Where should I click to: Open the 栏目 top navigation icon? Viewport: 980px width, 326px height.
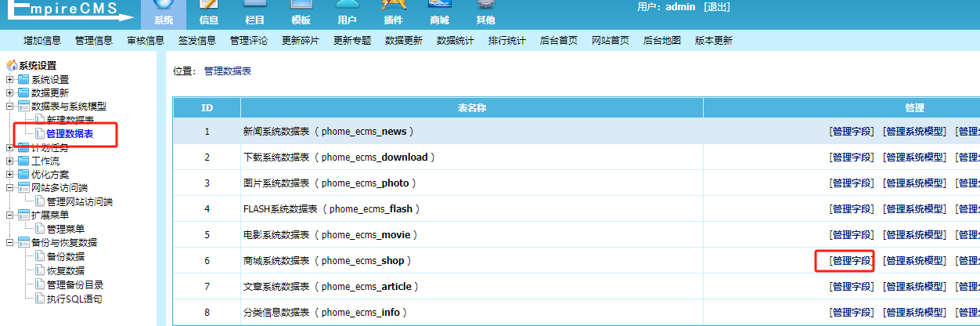point(254,13)
